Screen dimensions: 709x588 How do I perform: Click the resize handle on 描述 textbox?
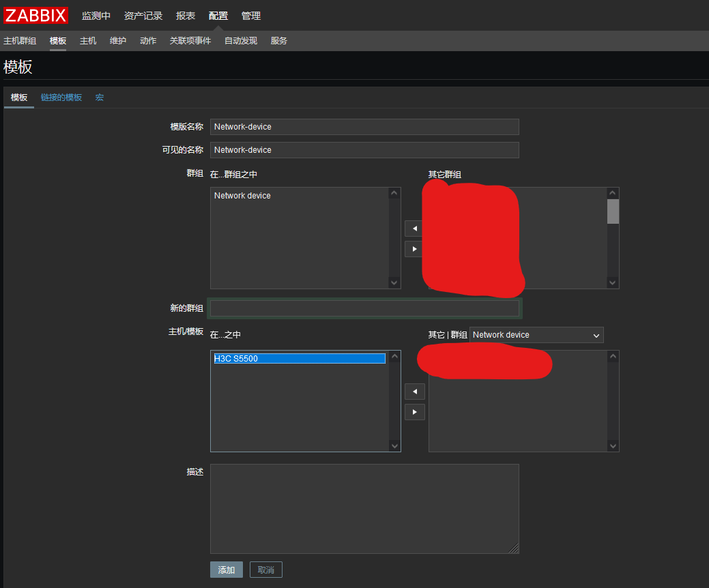click(x=515, y=548)
